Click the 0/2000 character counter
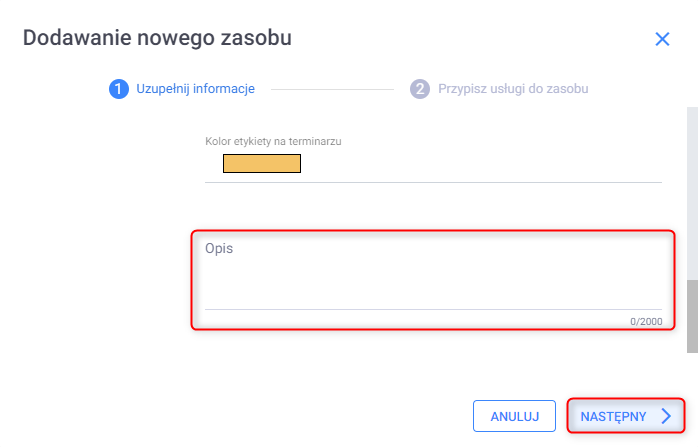Image resolution: width=698 pixels, height=447 pixels. coord(646,321)
